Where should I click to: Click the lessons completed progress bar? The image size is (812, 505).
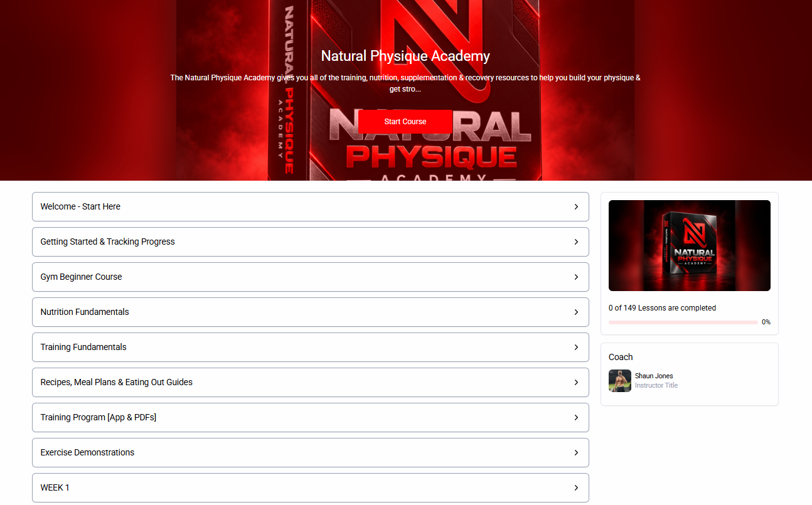point(683,322)
